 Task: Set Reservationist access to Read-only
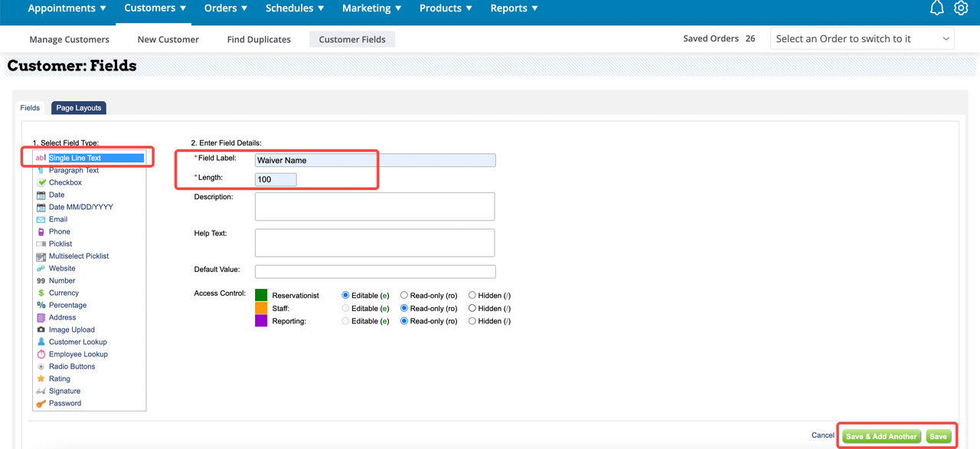[404, 295]
